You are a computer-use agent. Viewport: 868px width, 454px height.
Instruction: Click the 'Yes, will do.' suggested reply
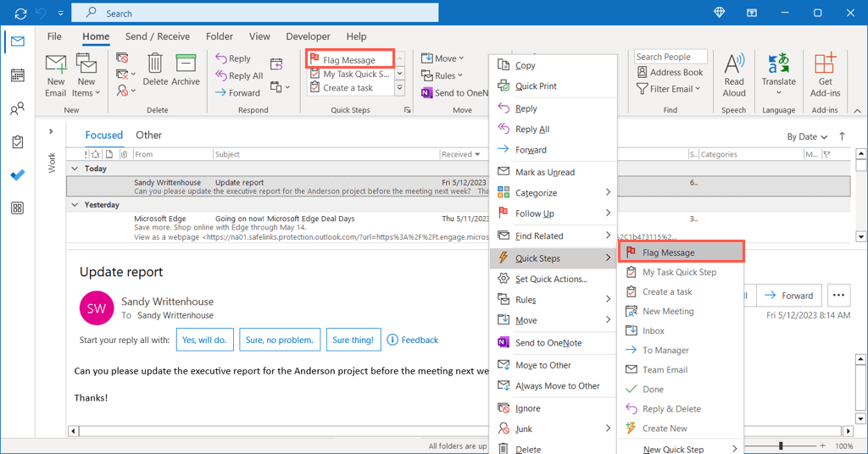(203, 340)
